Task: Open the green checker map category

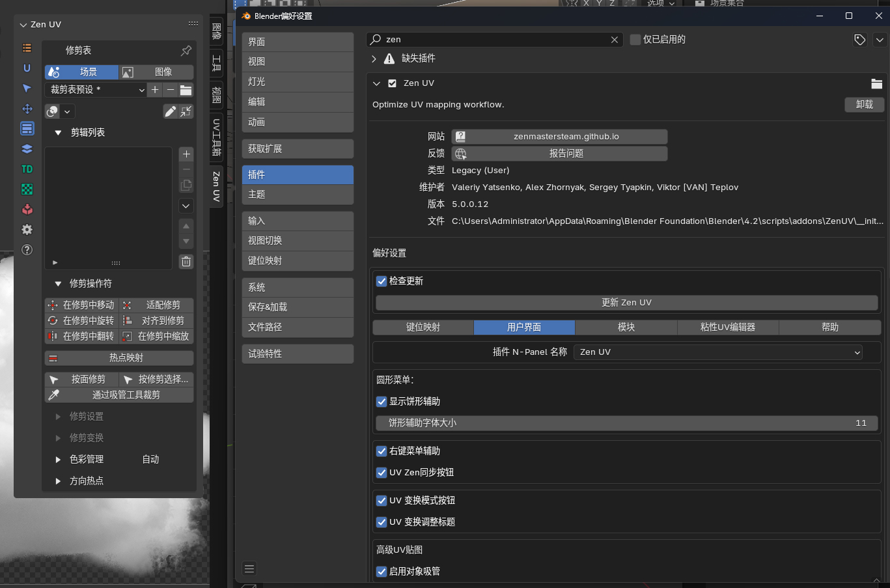Action: (27, 189)
